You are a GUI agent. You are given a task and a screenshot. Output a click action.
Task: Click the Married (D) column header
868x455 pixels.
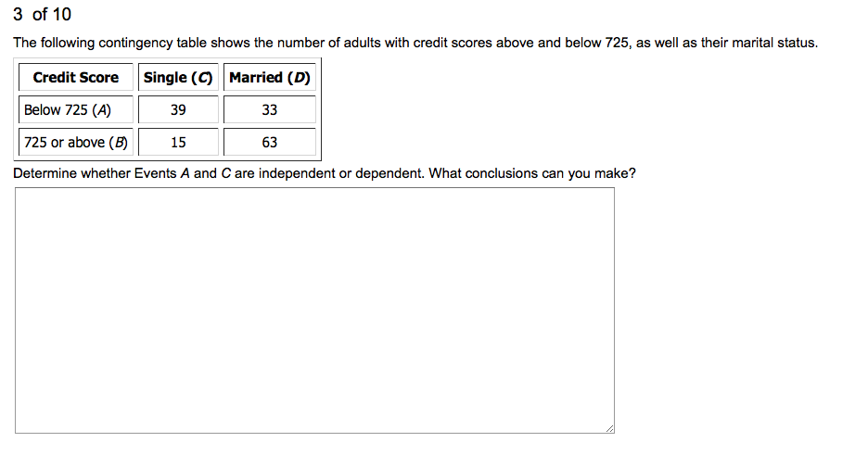click(x=270, y=78)
